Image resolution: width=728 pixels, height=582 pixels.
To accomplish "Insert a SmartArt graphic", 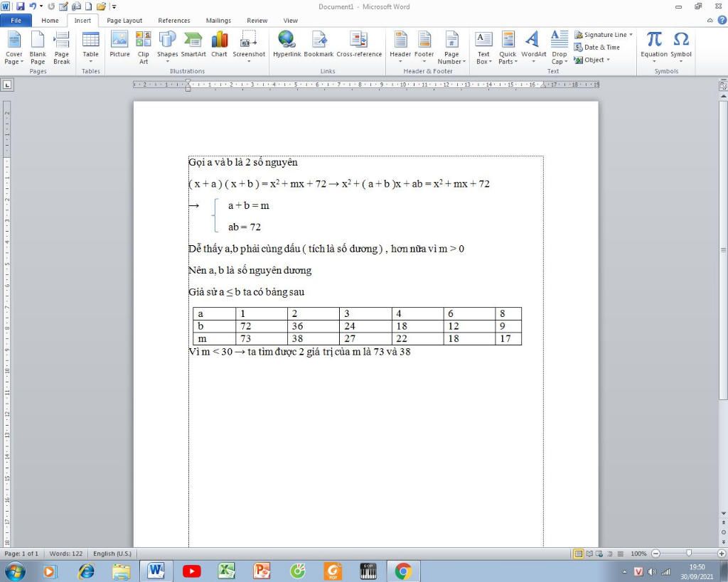I will click(193, 45).
